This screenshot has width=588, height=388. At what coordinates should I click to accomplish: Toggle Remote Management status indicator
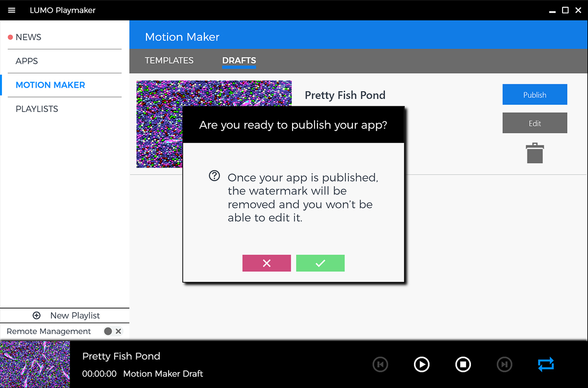click(108, 332)
